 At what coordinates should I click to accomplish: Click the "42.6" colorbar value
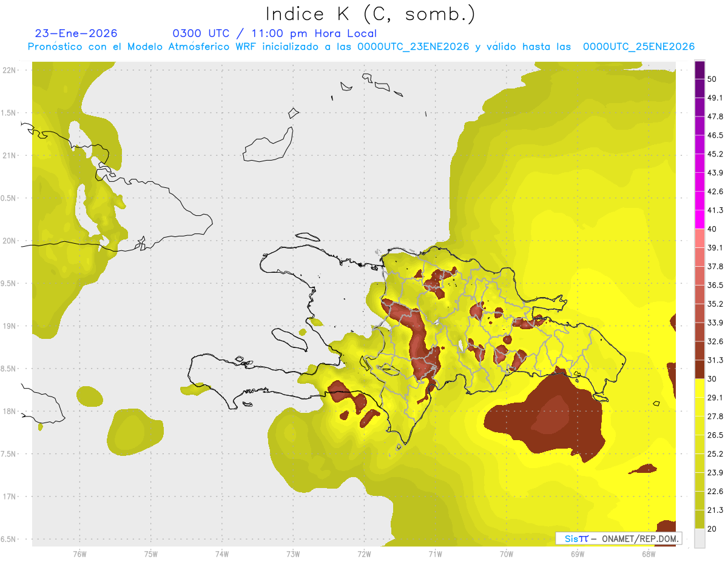(715, 192)
